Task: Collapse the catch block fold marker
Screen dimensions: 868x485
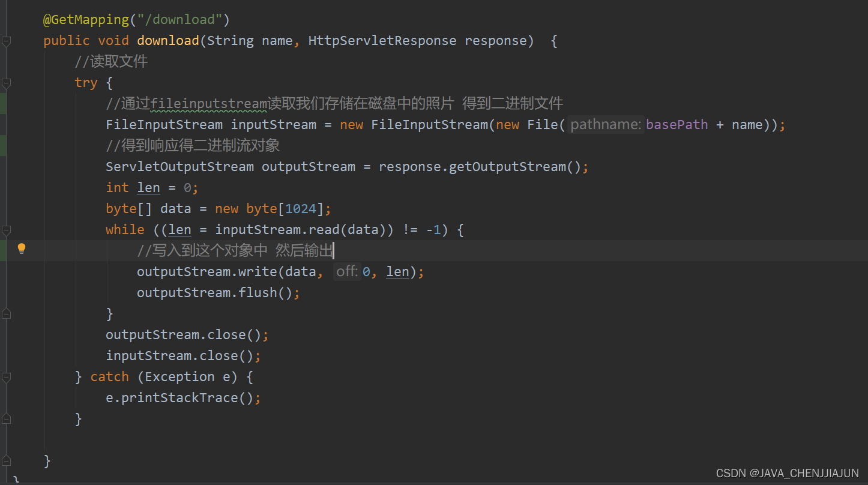Action: click(6, 377)
